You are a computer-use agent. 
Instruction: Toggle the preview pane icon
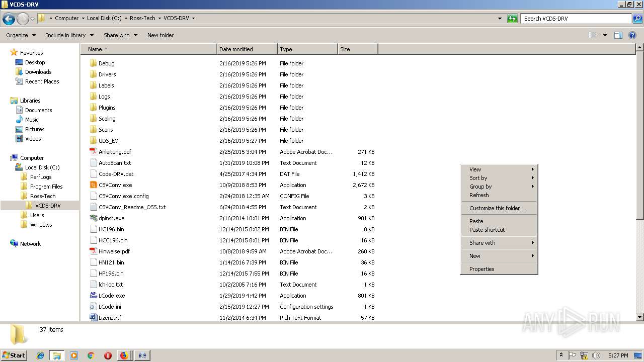618,35
